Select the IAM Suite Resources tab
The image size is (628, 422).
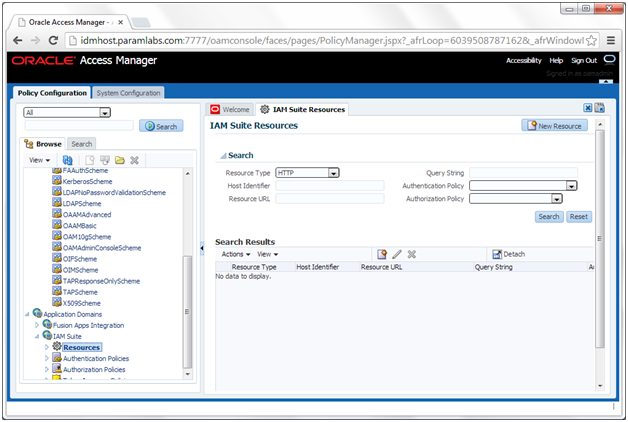302,109
